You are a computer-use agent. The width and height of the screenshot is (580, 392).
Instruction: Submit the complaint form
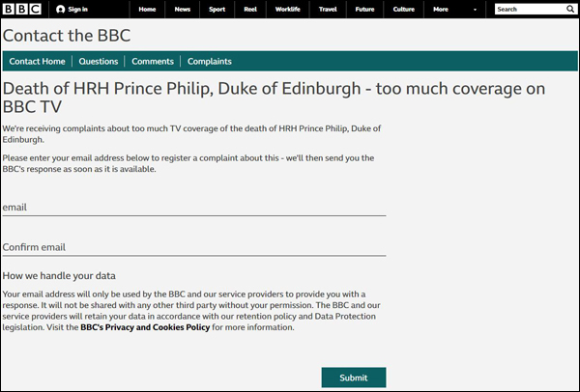point(354,378)
